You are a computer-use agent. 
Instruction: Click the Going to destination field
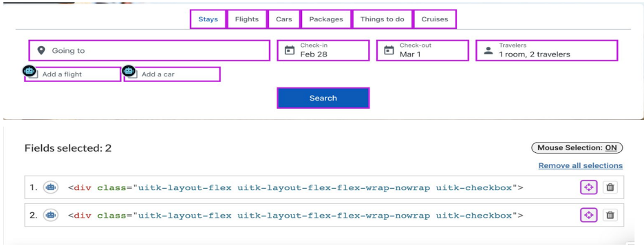149,50
